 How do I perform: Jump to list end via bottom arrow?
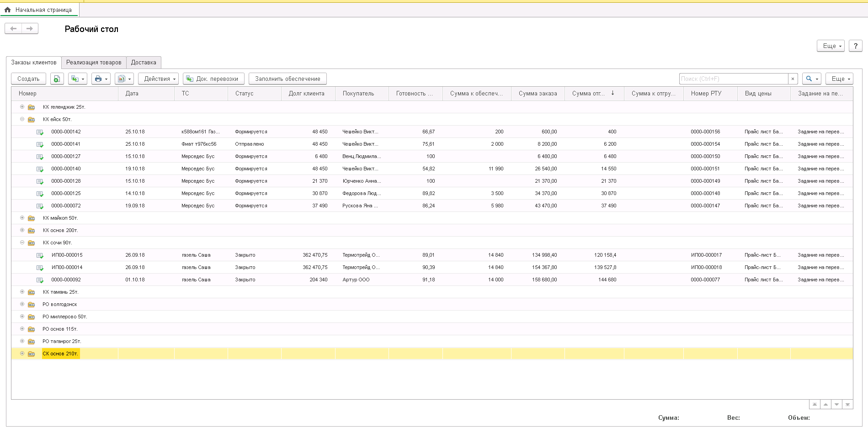(x=847, y=405)
